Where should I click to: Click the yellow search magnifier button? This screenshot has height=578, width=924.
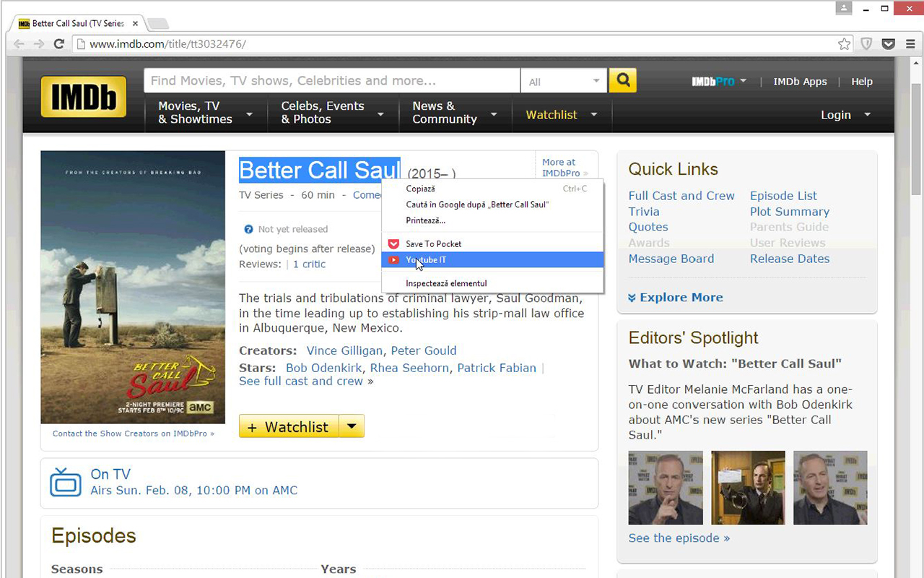[622, 80]
